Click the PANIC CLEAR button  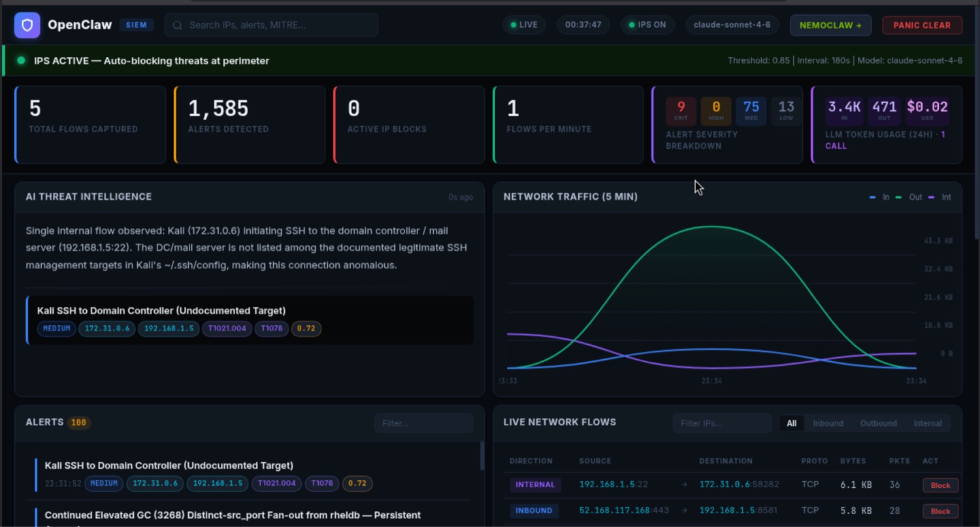(x=922, y=25)
